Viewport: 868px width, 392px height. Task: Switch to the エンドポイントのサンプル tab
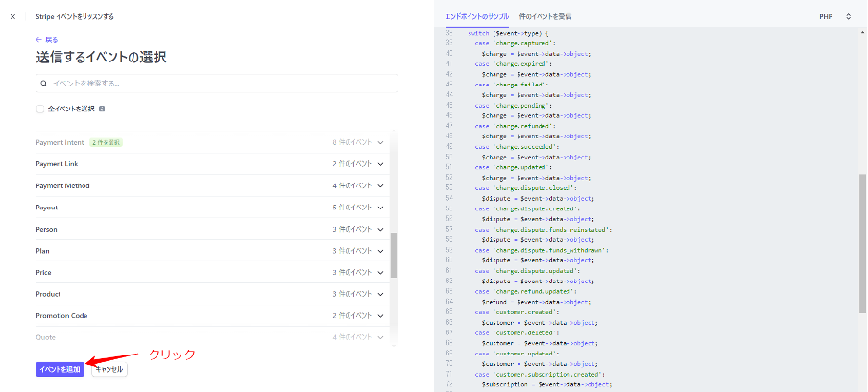(477, 16)
